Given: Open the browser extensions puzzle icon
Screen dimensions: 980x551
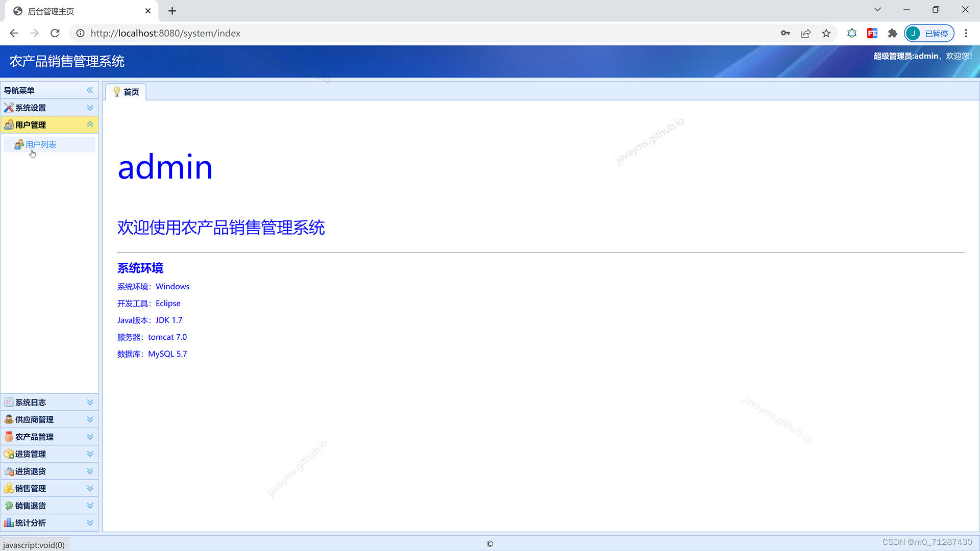Looking at the screenshot, I should click(892, 33).
